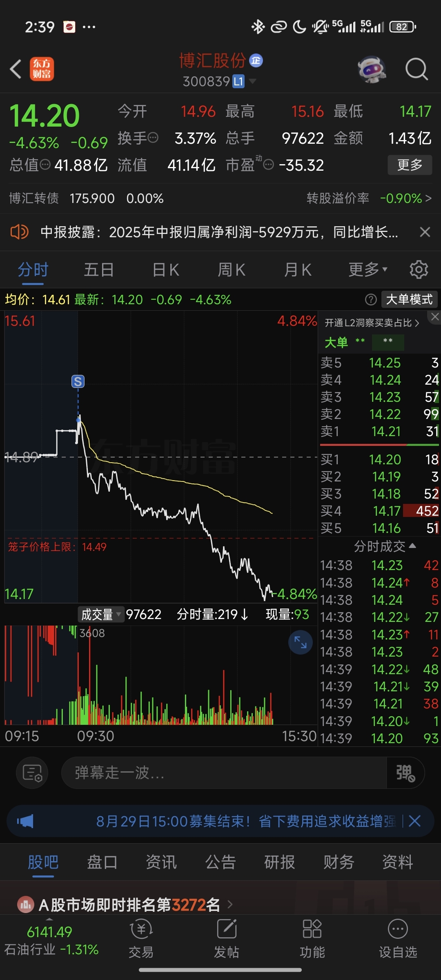
Task: Tap the speaker announcement icon
Action: 19,232
